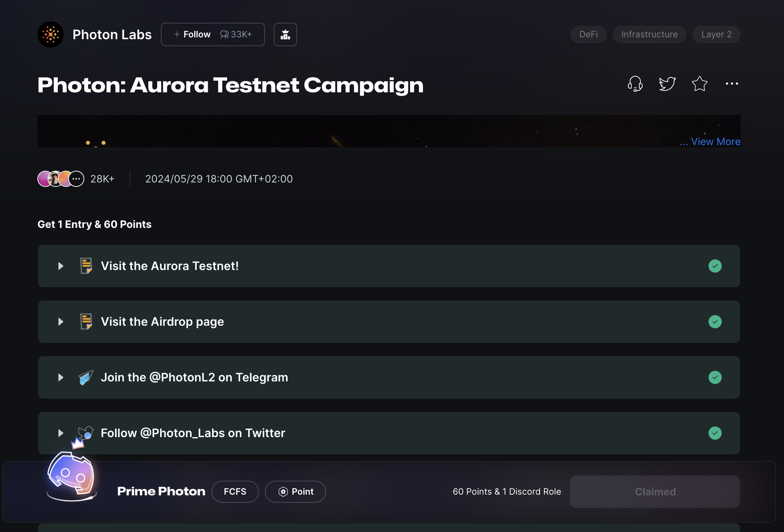Share campaign via Twitter bird icon
The width and height of the screenshot is (784, 532).
pos(667,84)
